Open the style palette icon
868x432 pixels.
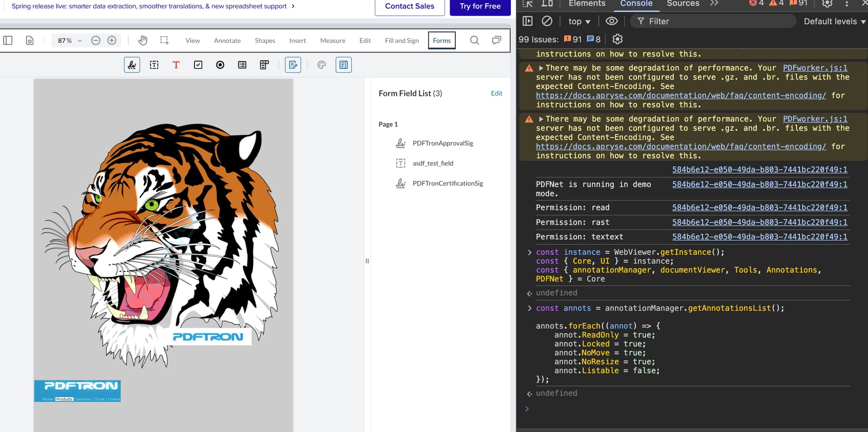pyautogui.click(x=321, y=65)
